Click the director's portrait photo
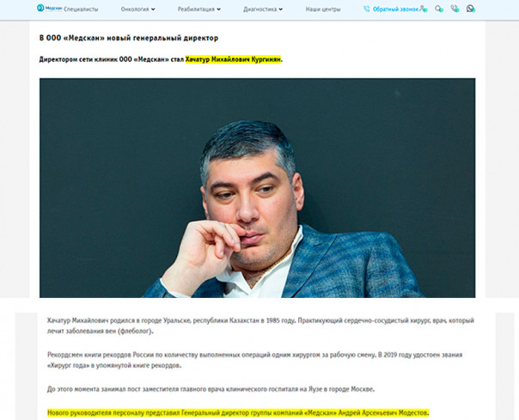Viewport: 519px width, 420px height. 257,187
